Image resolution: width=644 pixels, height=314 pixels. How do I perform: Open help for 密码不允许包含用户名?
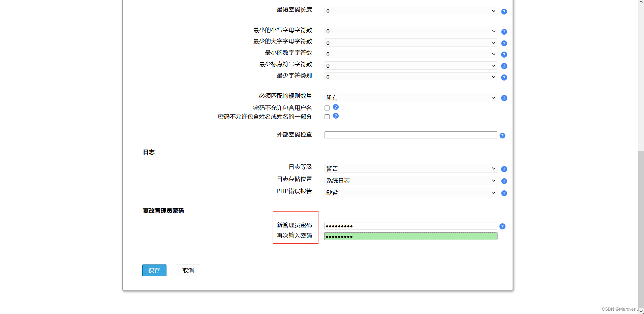[336, 107]
